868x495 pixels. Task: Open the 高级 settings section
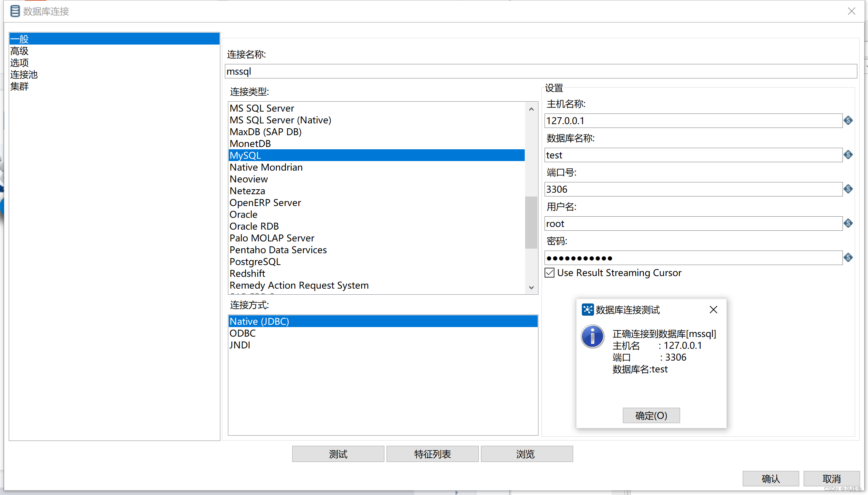pos(19,51)
